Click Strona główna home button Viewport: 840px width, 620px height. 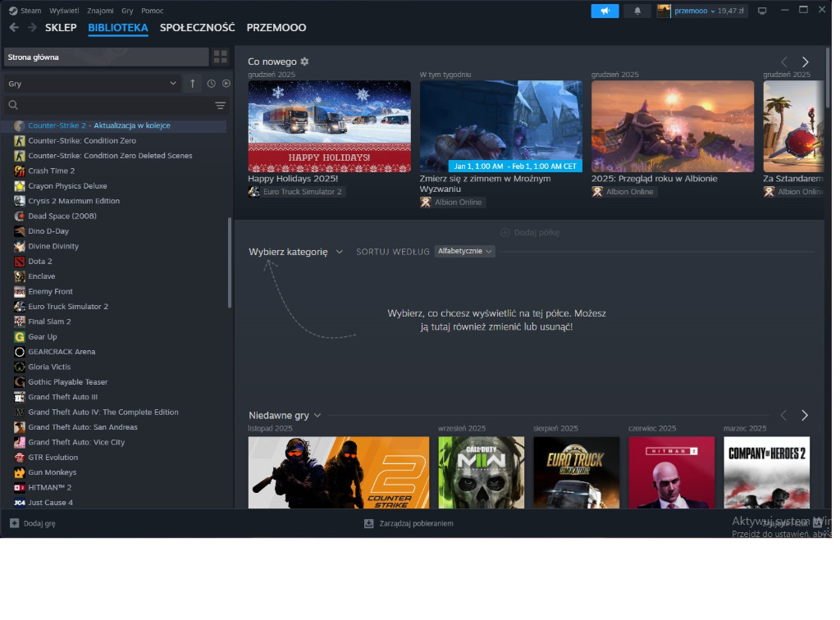coord(106,57)
